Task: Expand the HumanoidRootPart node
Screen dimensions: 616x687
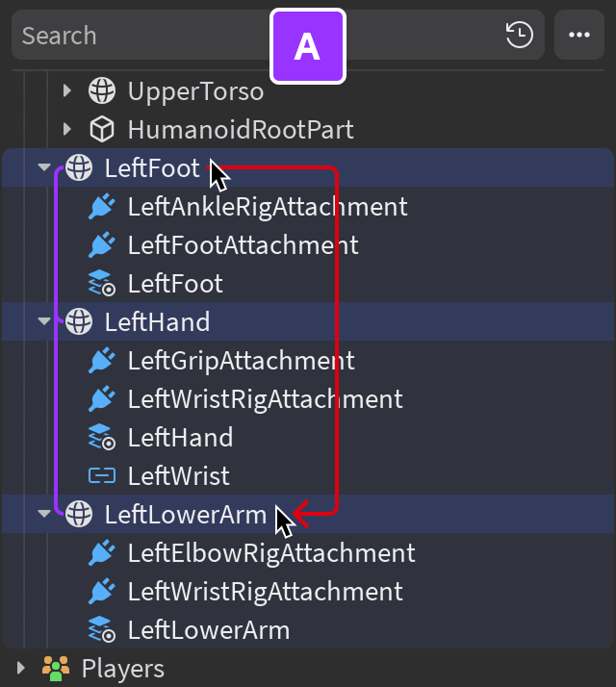Action: (66, 129)
